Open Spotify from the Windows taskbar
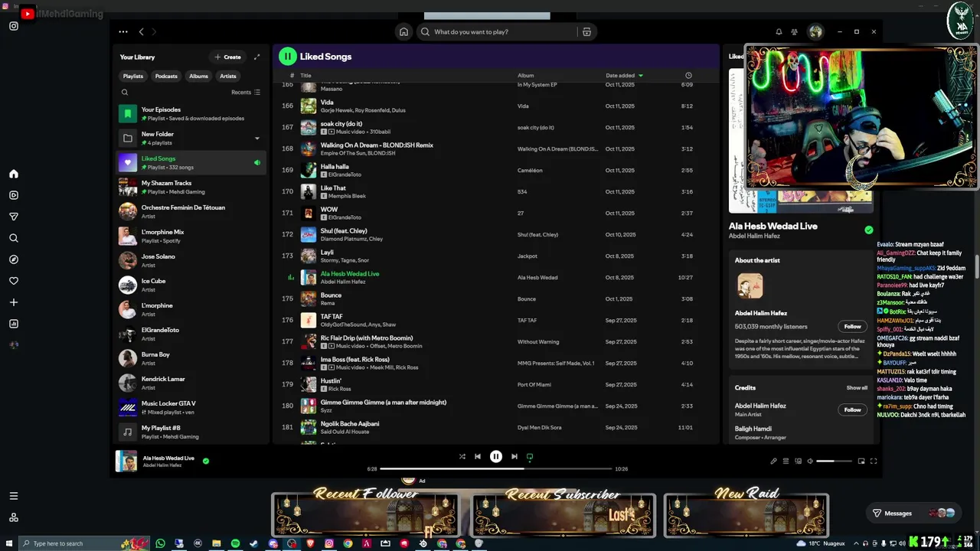 (235, 543)
